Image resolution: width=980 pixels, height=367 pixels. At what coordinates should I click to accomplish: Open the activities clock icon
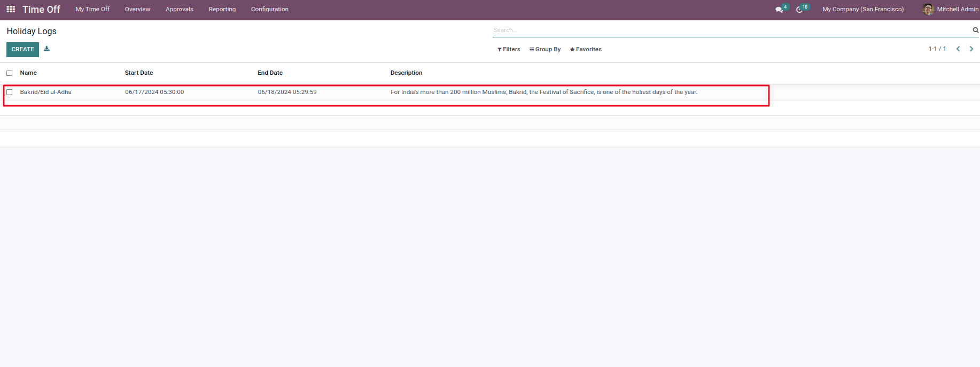tap(800, 10)
